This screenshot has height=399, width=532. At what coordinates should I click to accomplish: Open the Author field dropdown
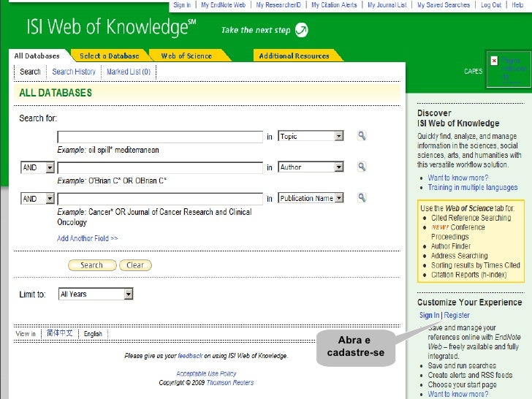point(311,167)
